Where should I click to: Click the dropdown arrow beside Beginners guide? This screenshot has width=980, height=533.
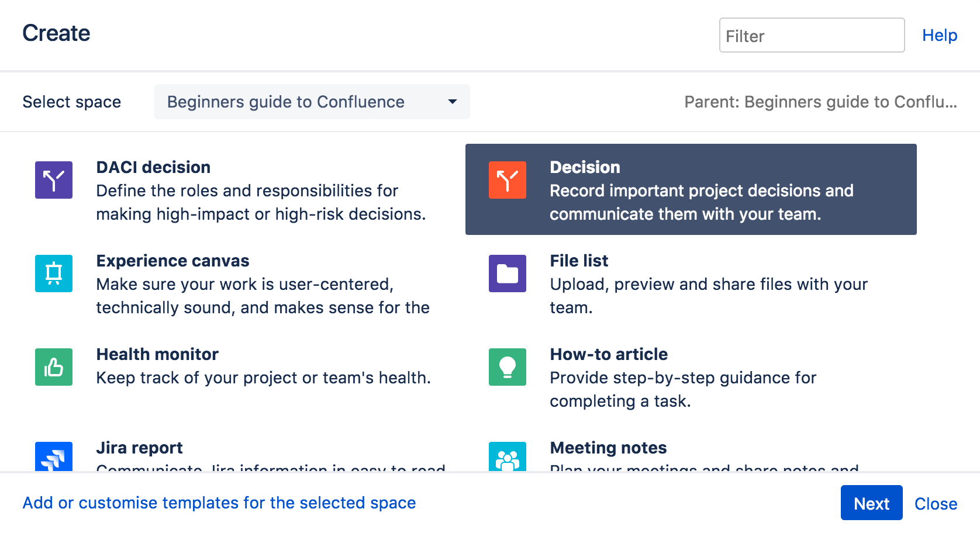tap(452, 102)
